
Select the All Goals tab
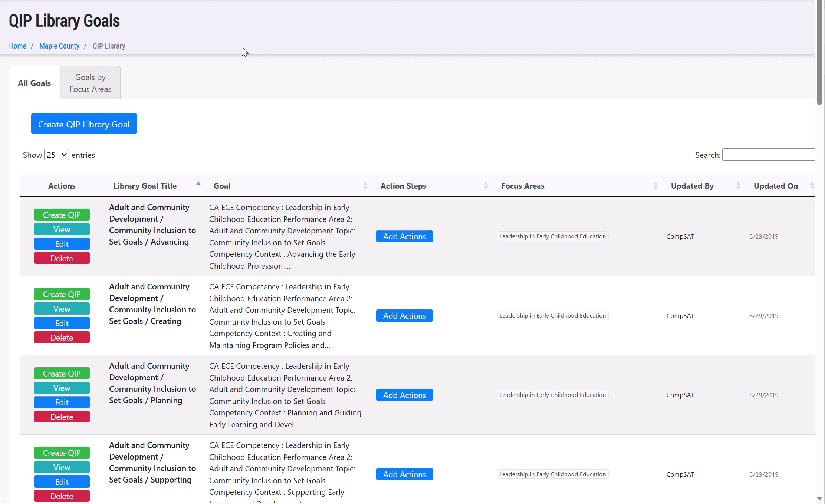tap(34, 83)
